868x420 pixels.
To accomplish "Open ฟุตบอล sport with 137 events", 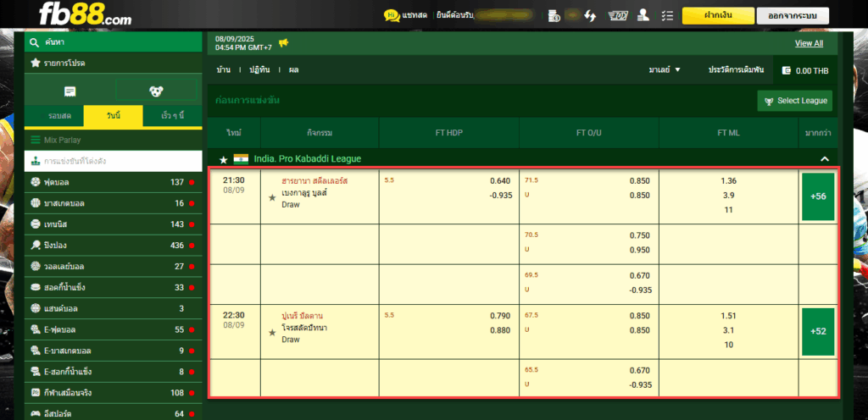I will coord(113,182).
